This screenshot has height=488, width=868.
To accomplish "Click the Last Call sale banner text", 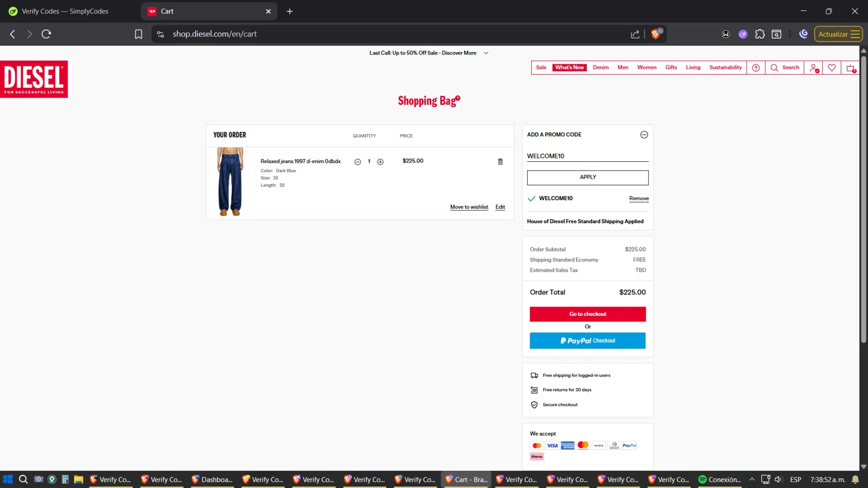I will (423, 53).
